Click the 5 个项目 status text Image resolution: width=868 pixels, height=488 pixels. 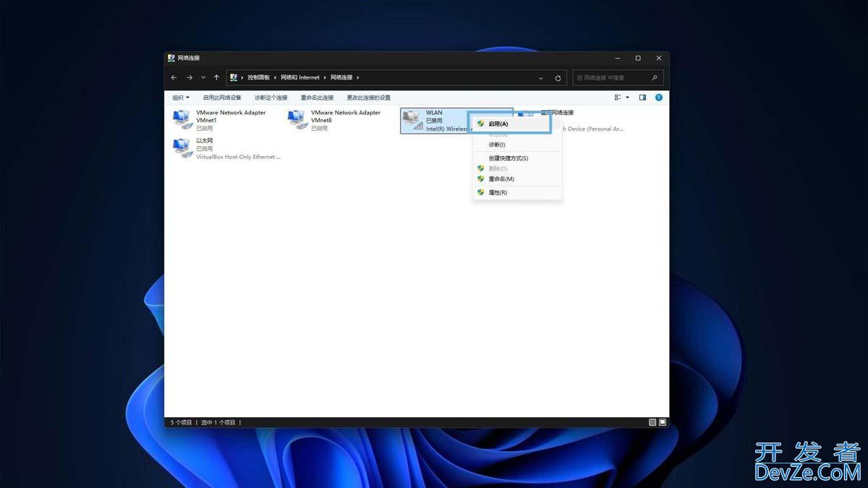(x=182, y=422)
